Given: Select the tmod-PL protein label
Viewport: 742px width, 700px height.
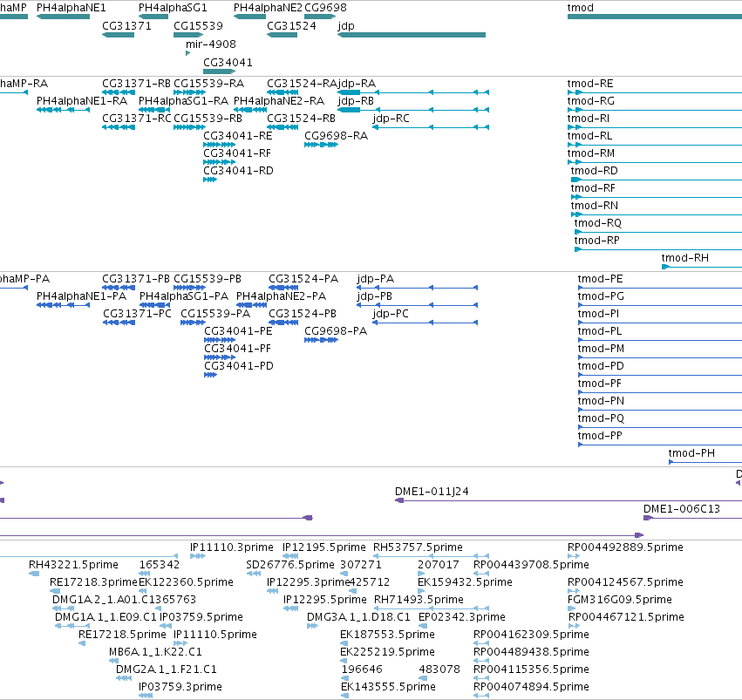Looking at the screenshot, I should pos(600,331).
